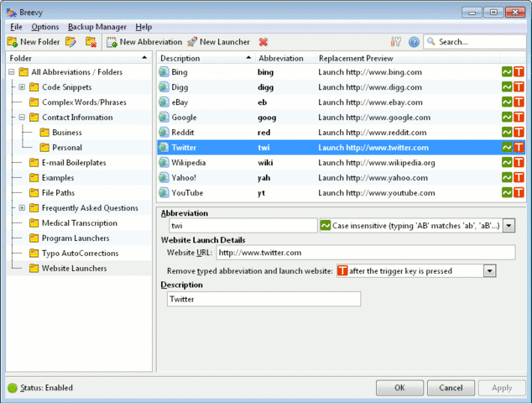Screen dimensions: 532x403
Task: Click the blue help question mark icon
Action: click(x=414, y=42)
